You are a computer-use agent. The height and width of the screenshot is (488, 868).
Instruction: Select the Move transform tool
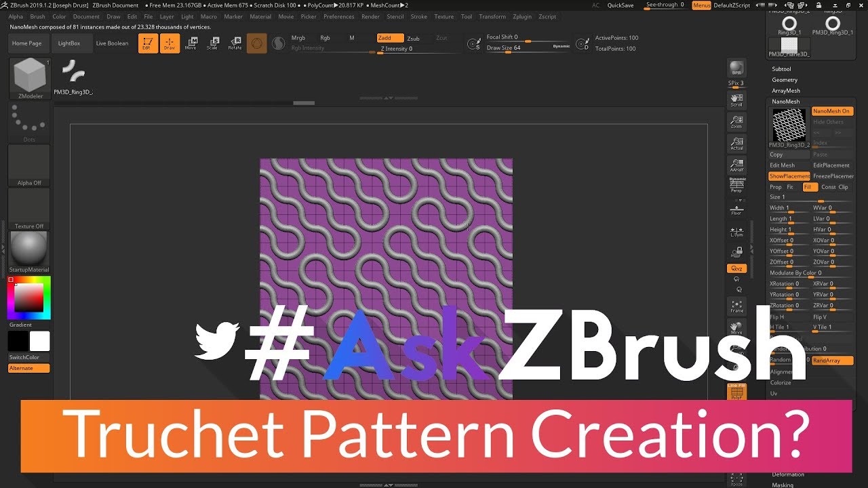pos(191,43)
